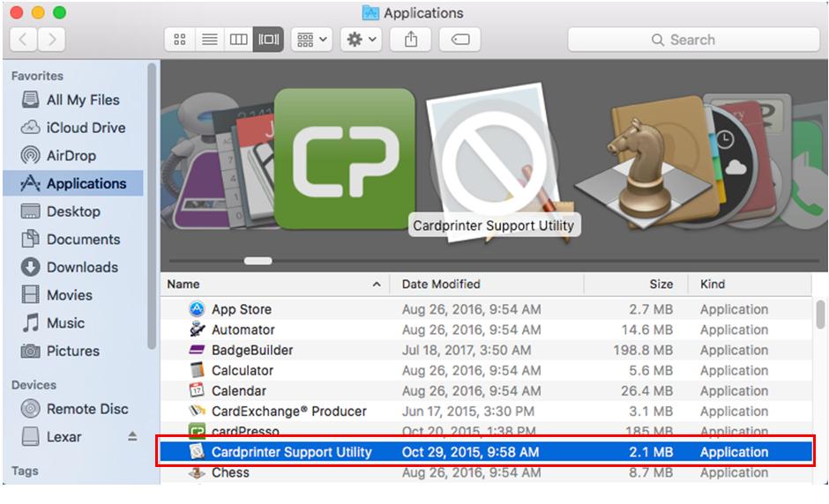Viewport: 829px width, 504px height.
Task: Open the arrange items dropdown
Action: (x=310, y=40)
